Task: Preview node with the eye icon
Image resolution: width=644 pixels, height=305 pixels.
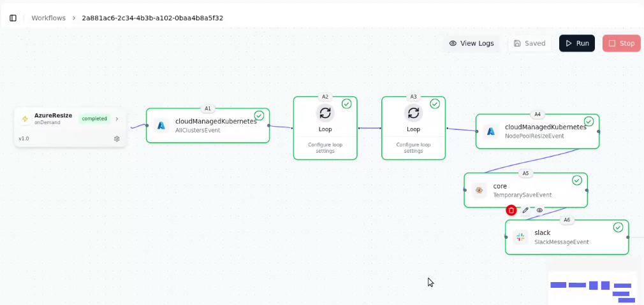Action: [539, 210]
